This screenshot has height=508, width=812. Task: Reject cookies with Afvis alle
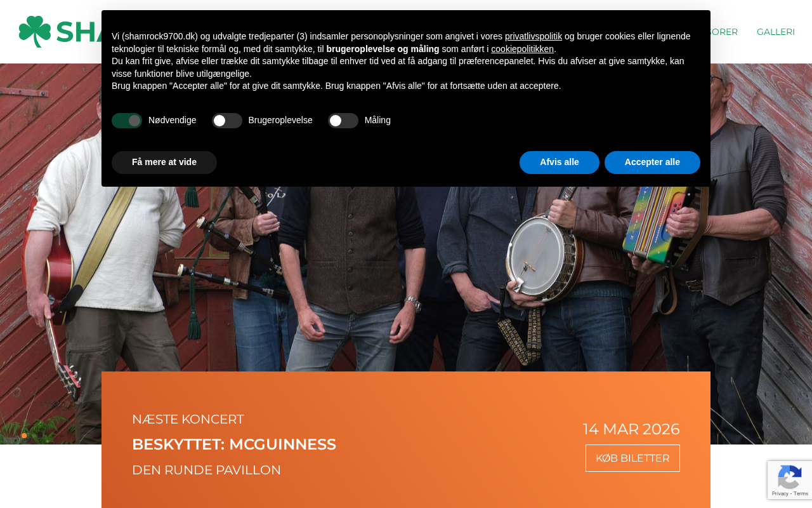point(560,163)
